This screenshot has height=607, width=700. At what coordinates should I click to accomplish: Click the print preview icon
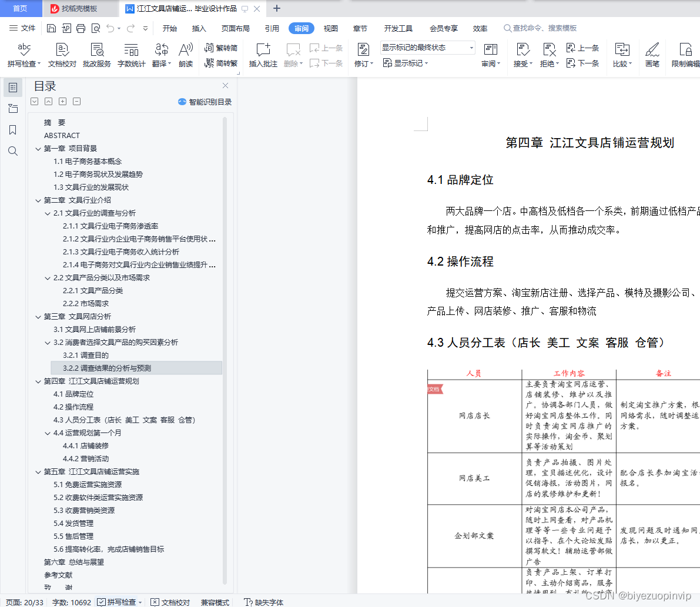pyautogui.click(x=96, y=29)
